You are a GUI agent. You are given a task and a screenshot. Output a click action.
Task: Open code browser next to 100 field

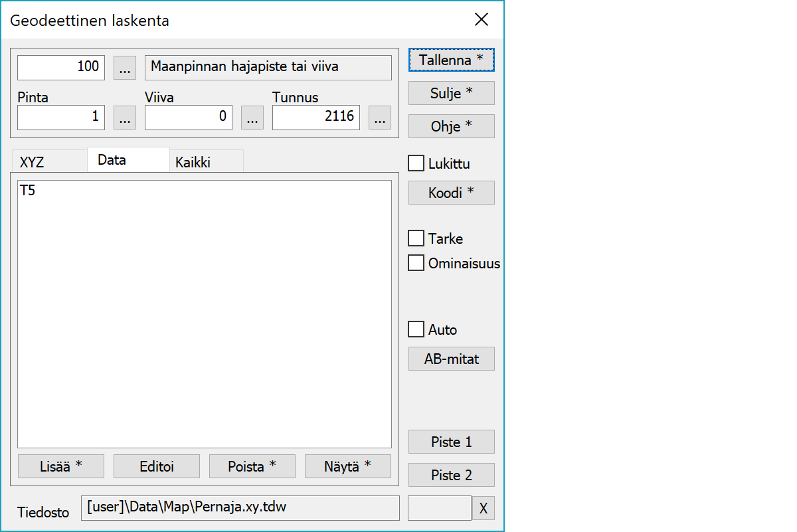click(125, 67)
